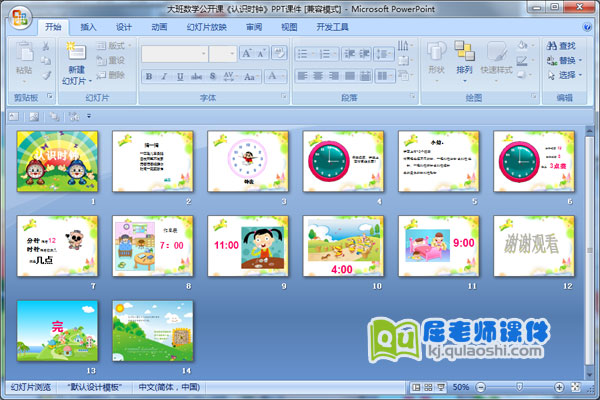Toggle Bold formatting

click(x=148, y=76)
